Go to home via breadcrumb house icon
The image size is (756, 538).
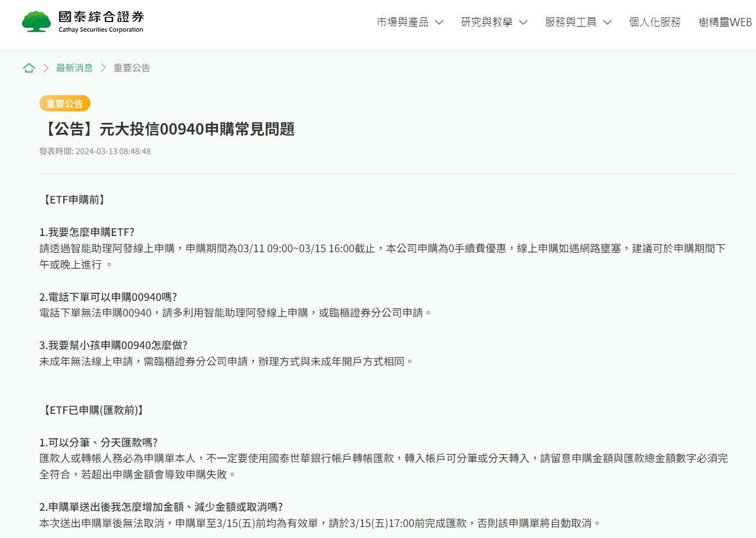click(29, 68)
